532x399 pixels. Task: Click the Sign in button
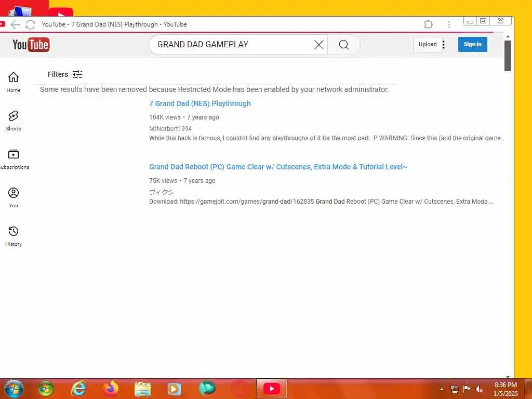[472, 45]
